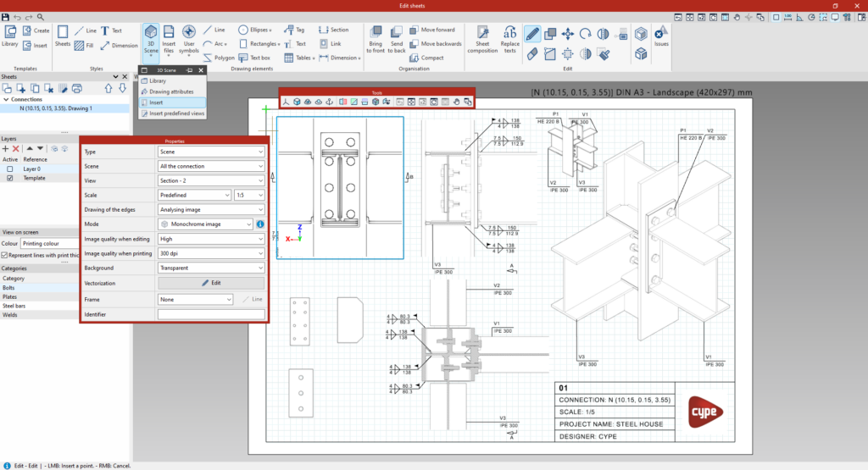Image resolution: width=868 pixels, height=470 pixels.
Task: Collapse the Connections tree node
Action: (6, 100)
